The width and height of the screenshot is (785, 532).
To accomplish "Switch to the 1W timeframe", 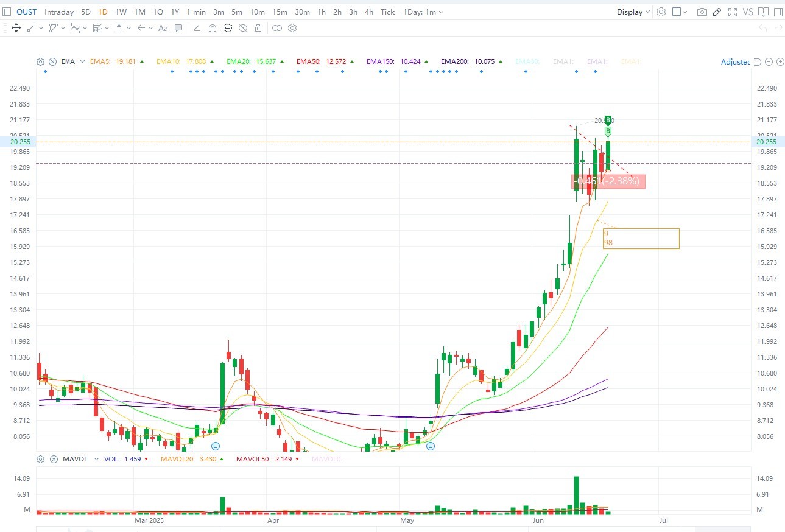I will pos(121,12).
